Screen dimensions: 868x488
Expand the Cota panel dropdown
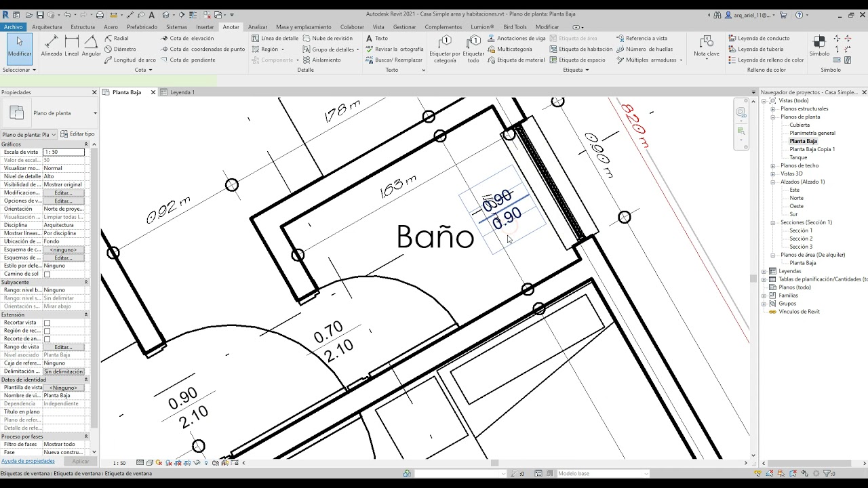click(x=143, y=70)
